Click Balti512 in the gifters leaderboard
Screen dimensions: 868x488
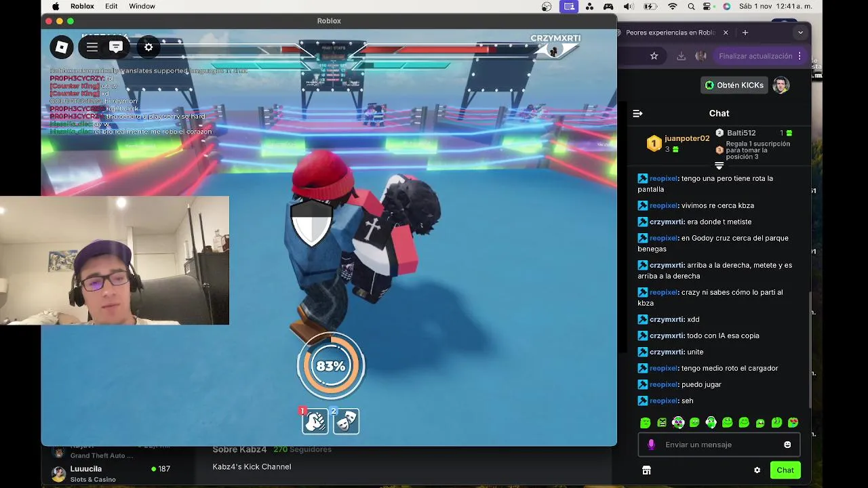coord(741,133)
